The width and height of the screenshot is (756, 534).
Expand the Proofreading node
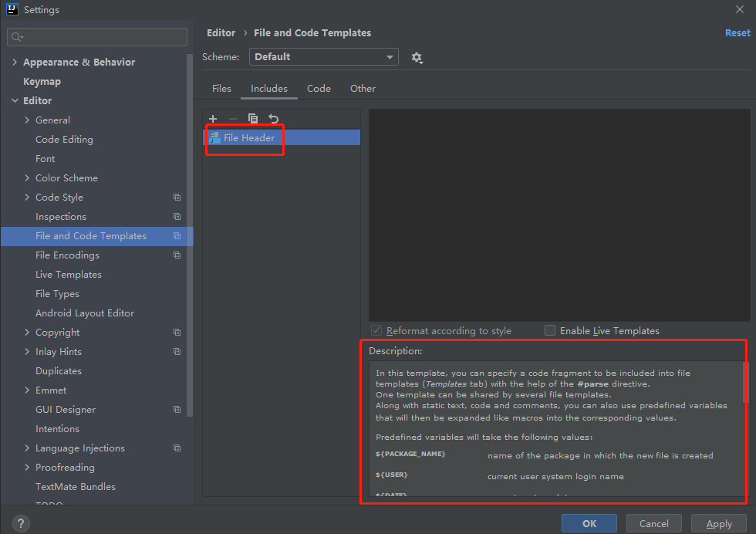[x=27, y=468]
